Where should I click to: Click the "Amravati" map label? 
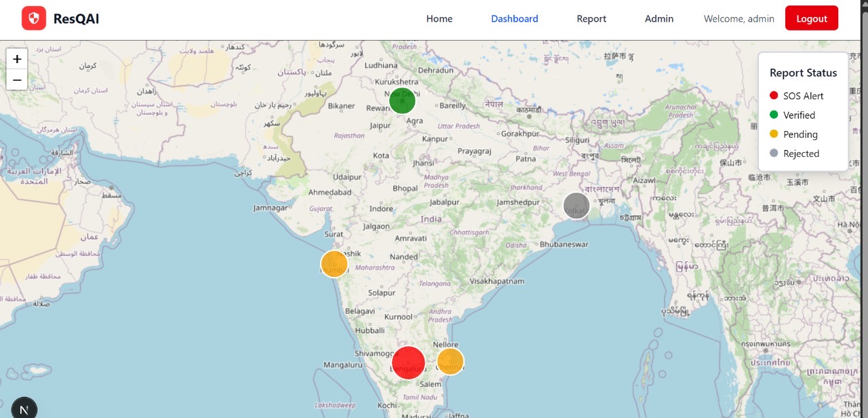411,238
